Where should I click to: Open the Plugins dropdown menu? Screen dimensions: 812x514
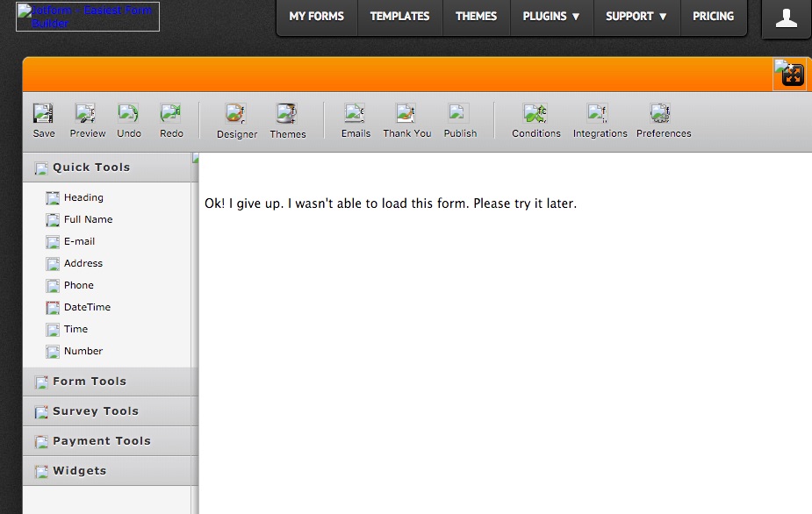(x=551, y=17)
